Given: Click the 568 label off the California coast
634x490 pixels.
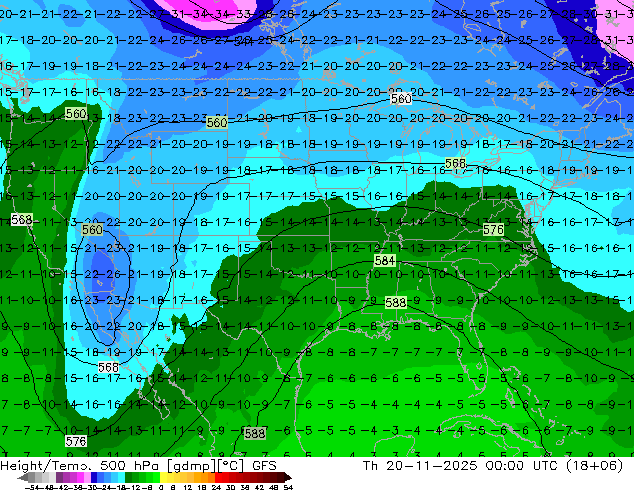Looking at the screenshot, I should [x=21, y=220].
